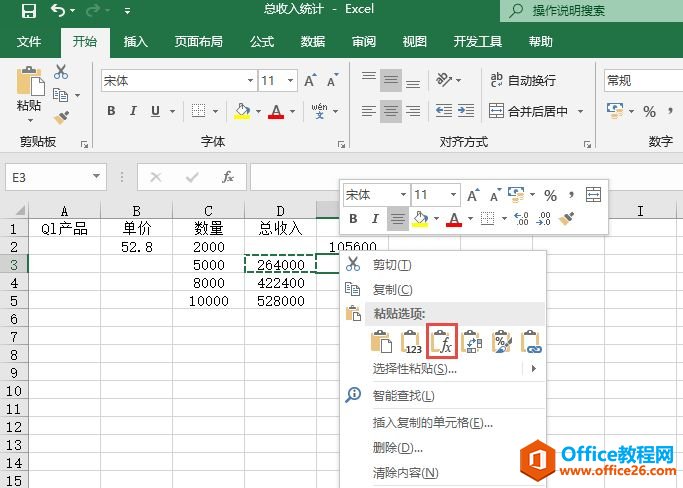Screen dimensions: 683x488
Task: Click the formula bar insert function fx
Action: point(228,177)
